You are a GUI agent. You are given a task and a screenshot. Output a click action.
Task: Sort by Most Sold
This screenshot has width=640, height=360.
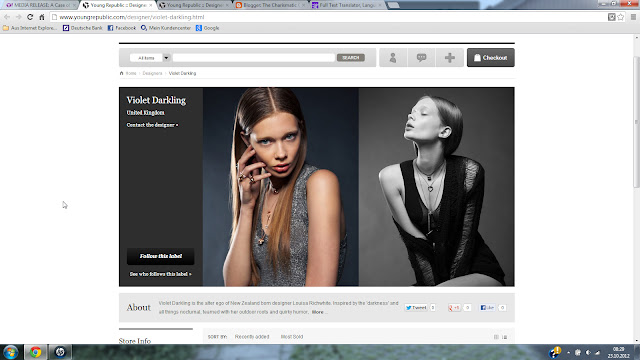[292, 337]
